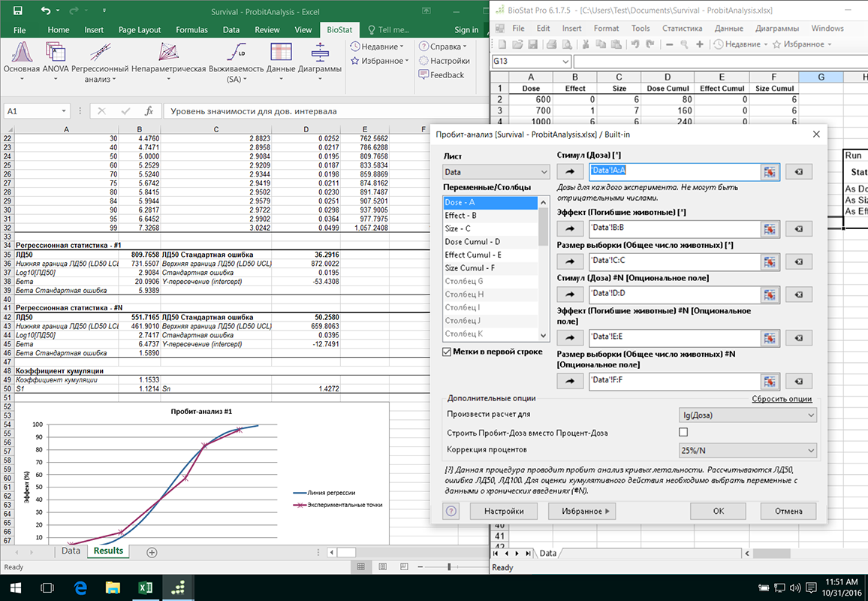Add a new sheet in Excel
Image resolution: width=868 pixels, height=601 pixels.
tap(152, 552)
